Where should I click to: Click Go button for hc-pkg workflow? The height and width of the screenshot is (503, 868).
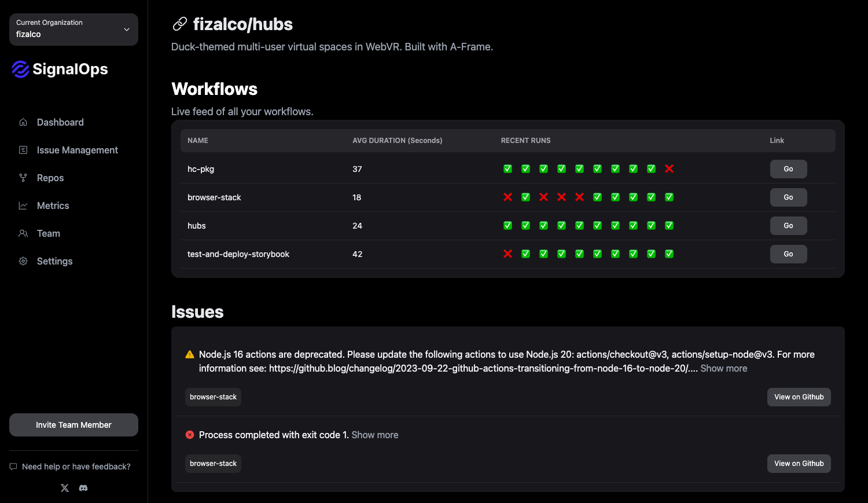coord(788,169)
